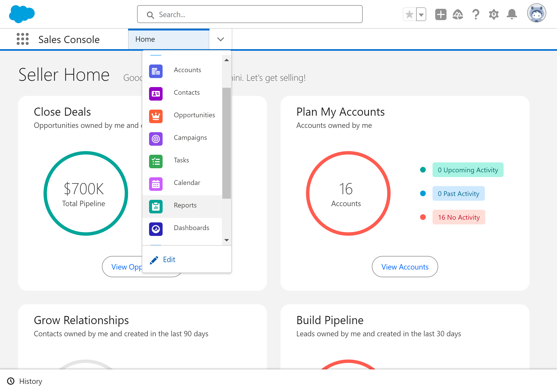Click the Global Actions plus icon
The width and height of the screenshot is (557, 392).
pos(441,14)
